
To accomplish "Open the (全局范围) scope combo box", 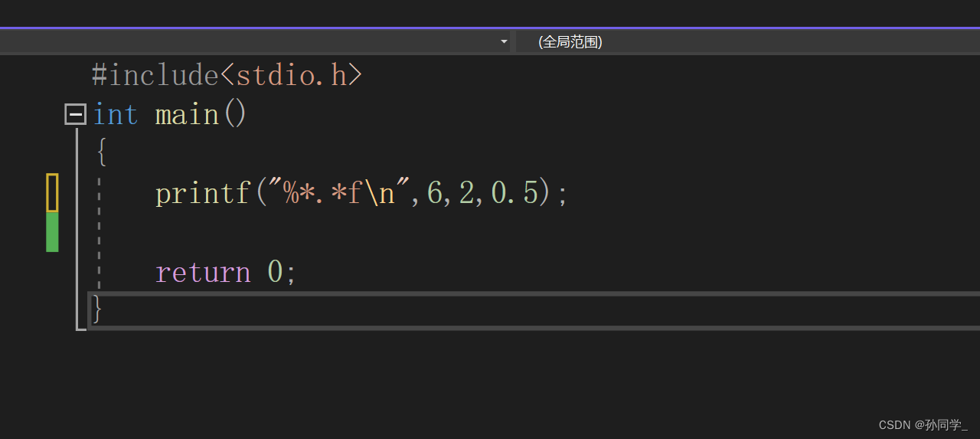I will pyautogui.click(x=746, y=41).
